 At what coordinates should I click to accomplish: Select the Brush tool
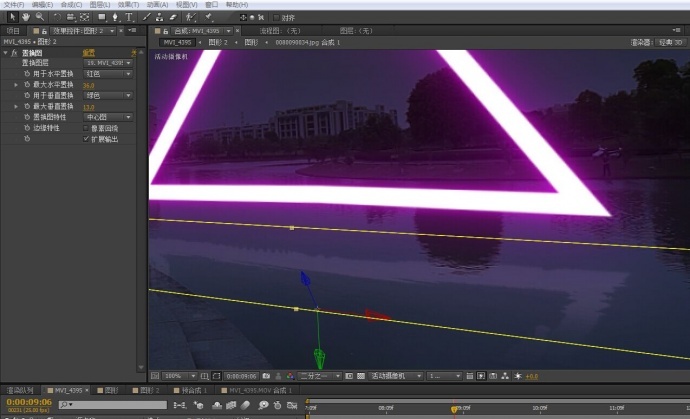click(147, 17)
